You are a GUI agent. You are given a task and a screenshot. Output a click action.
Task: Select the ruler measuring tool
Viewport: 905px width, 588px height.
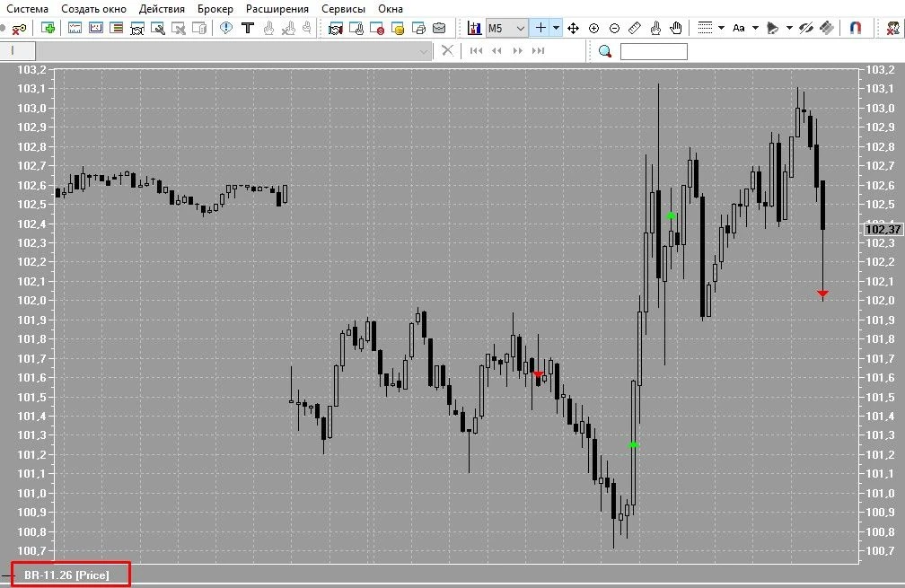coord(635,28)
